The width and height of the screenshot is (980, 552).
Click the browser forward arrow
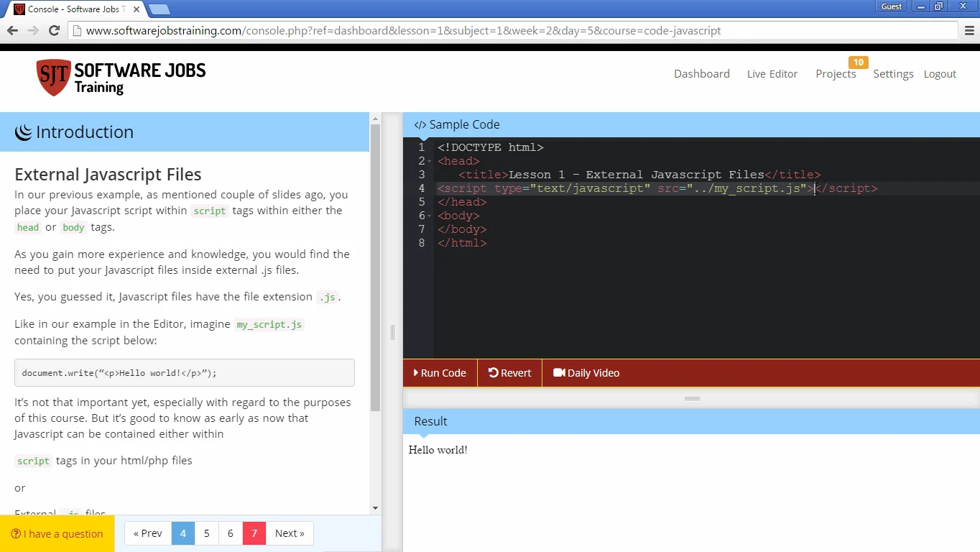(x=33, y=31)
